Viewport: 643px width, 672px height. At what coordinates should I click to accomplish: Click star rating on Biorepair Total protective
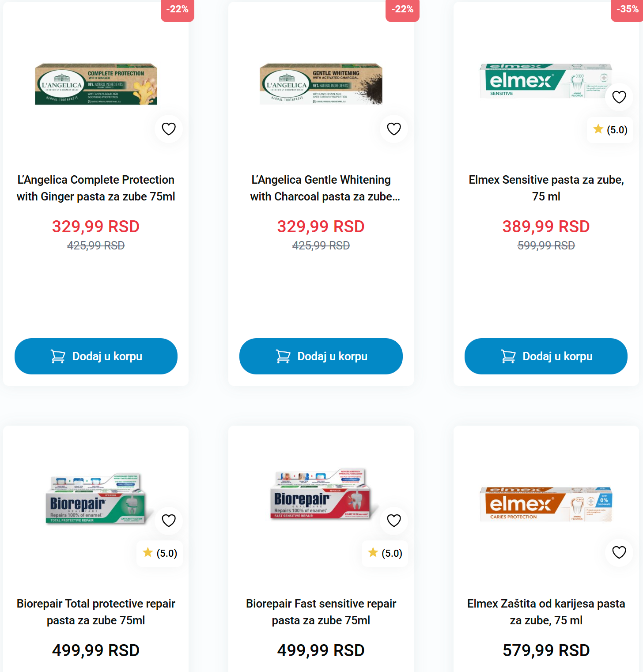[x=160, y=553]
